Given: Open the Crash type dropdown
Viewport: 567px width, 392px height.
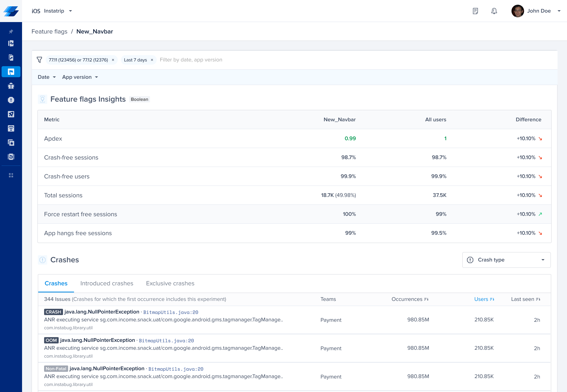Looking at the screenshot, I should click(506, 260).
